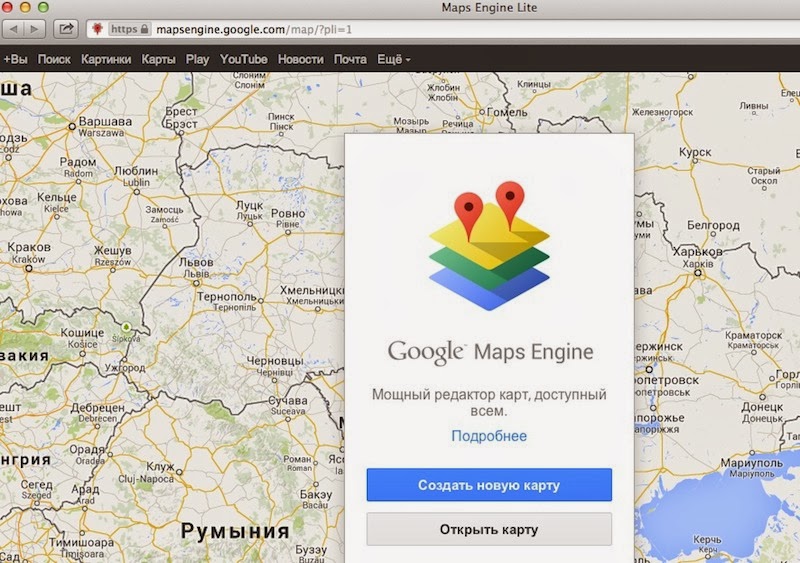800x563 pixels.
Task: Open Поиск in Google bar
Action: (x=54, y=60)
